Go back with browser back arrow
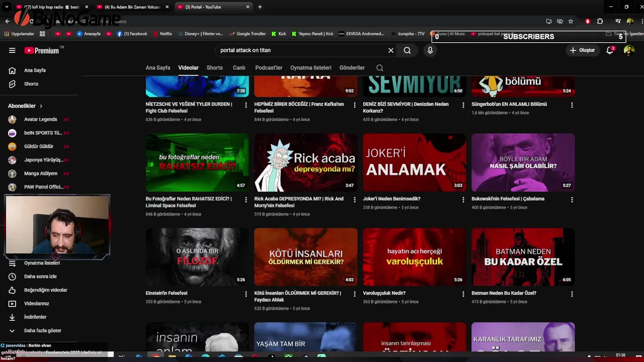The image size is (644, 362). click(x=7, y=21)
